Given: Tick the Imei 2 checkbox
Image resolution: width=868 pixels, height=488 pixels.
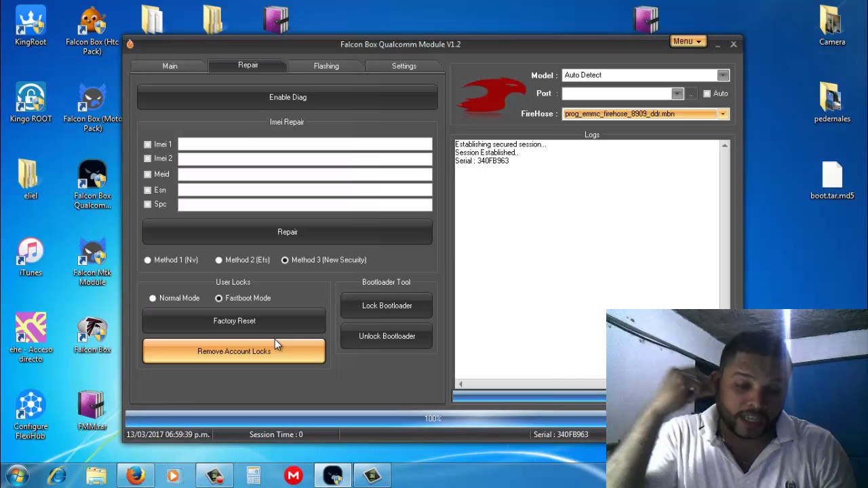Looking at the screenshot, I should coord(148,159).
